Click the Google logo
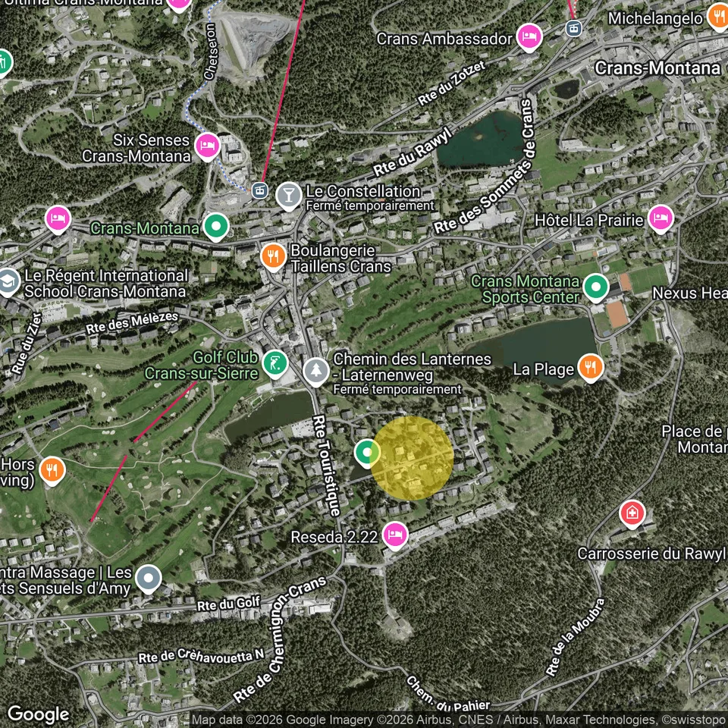The width and height of the screenshot is (728, 728). tap(39, 714)
